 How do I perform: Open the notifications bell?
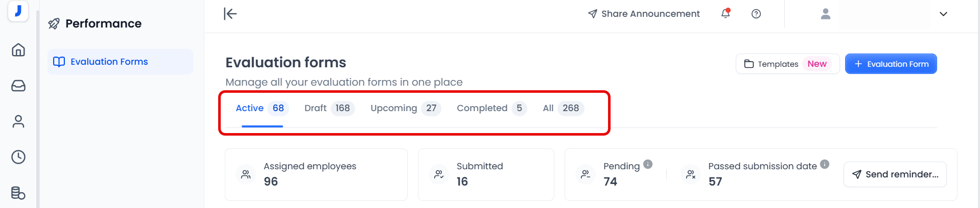pos(726,14)
